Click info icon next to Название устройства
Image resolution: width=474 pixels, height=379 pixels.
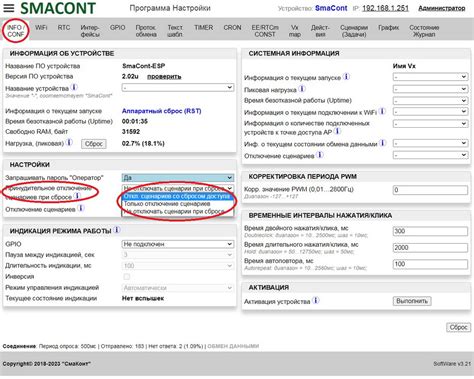click(74, 87)
